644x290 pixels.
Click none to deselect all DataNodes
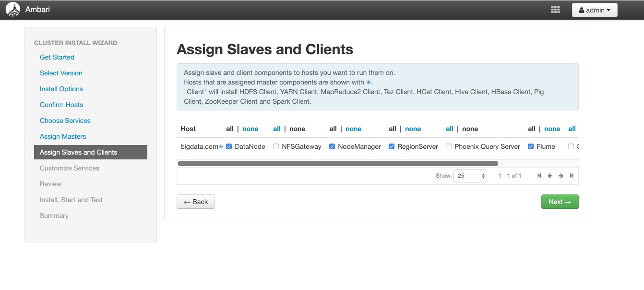pyautogui.click(x=250, y=129)
